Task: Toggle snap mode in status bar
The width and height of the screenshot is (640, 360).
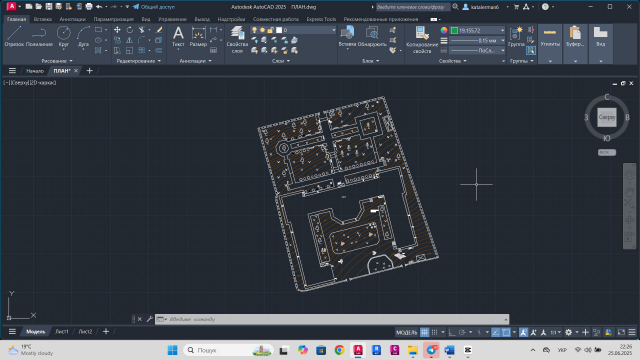Action: 435,332
